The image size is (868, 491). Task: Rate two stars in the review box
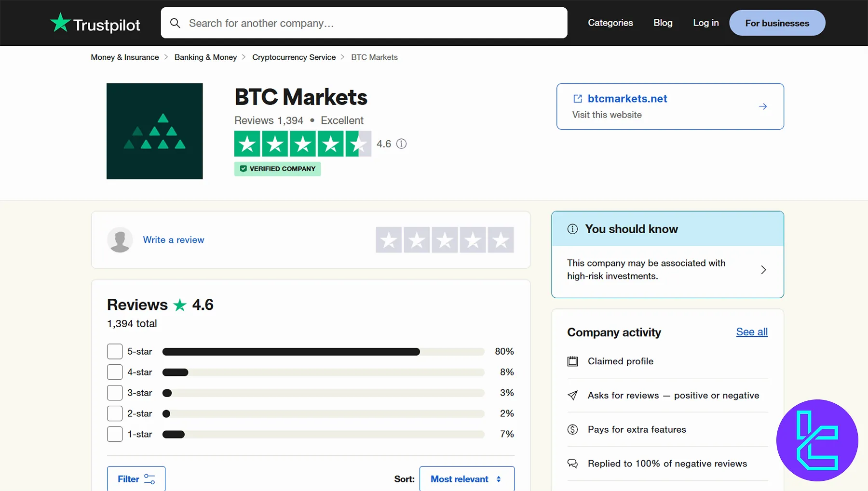tap(417, 239)
